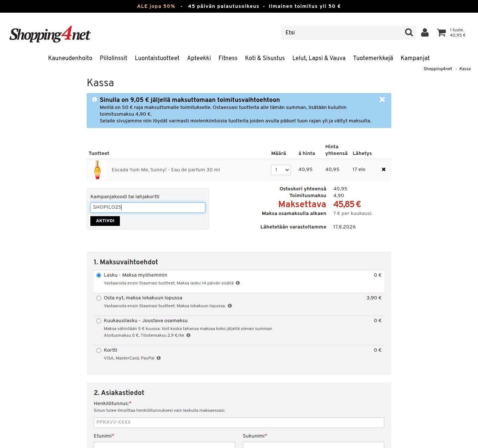Show info for Kuukausilasku Tiliotemaksu

pos(188,335)
